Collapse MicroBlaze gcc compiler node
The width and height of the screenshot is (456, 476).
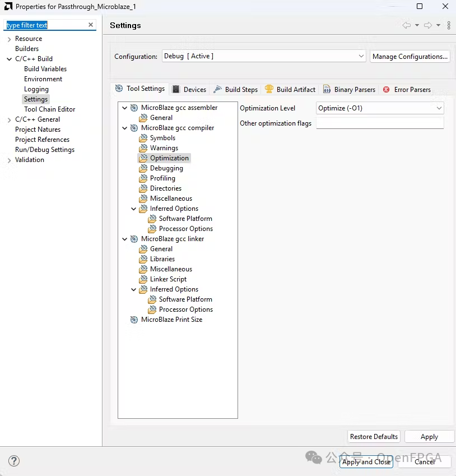(x=125, y=128)
